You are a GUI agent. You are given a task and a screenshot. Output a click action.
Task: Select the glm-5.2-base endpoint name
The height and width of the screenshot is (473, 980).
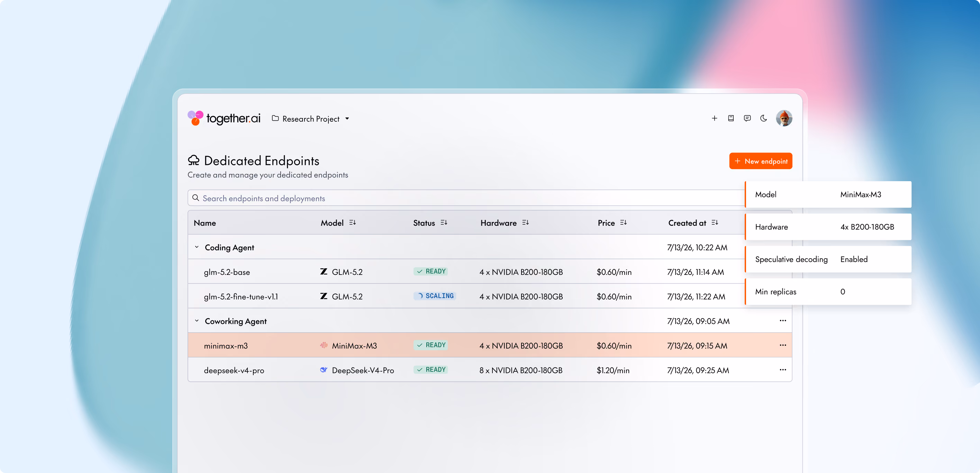(x=227, y=272)
